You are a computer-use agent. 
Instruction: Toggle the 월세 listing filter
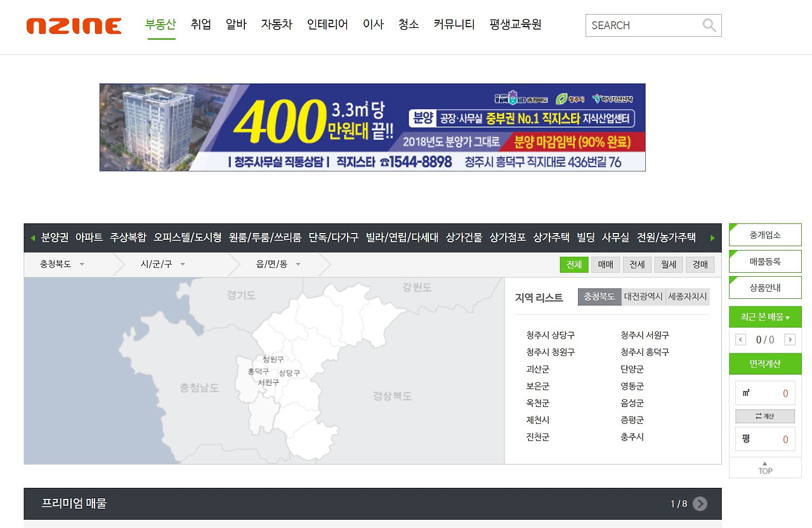click(669, 265)
